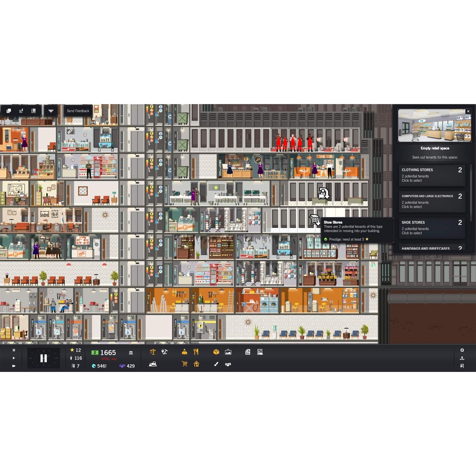Image resolution: width=476 pixels, height=476 pixels.
Task: Open the restaurant and food services menu
Action: tap(195, 352)
